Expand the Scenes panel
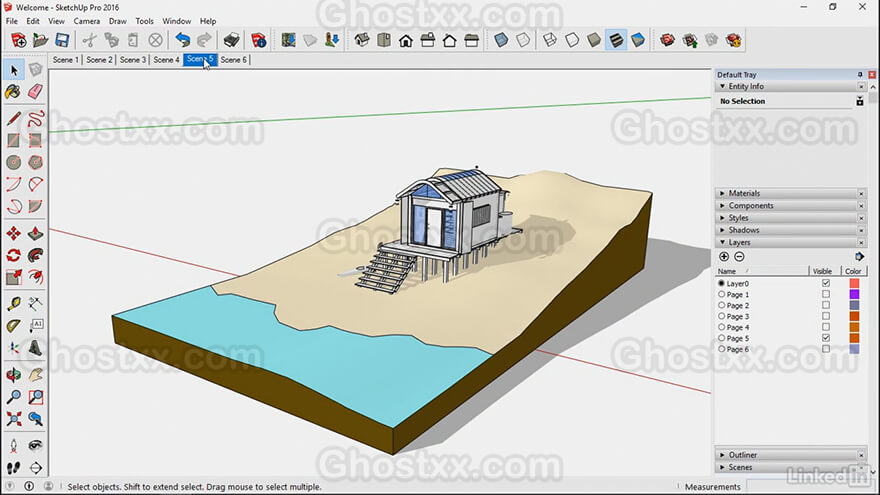The image size is (880, 495). (x=722, y=467)
